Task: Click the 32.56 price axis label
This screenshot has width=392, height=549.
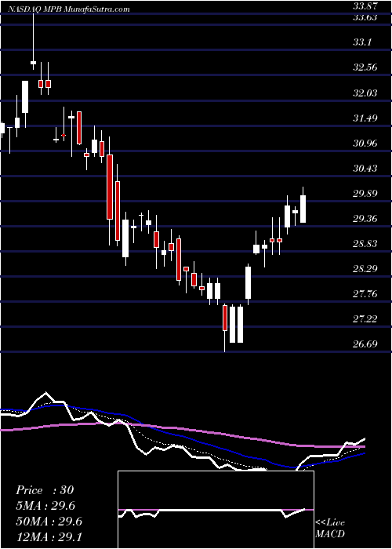Action: tap(365, 67)
